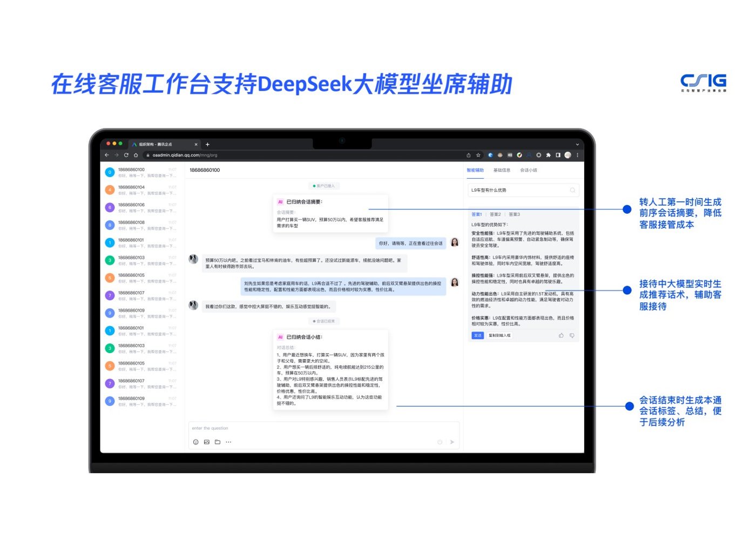756x534 pixels.
Task: Click the browser home icon
Action: 136,155
